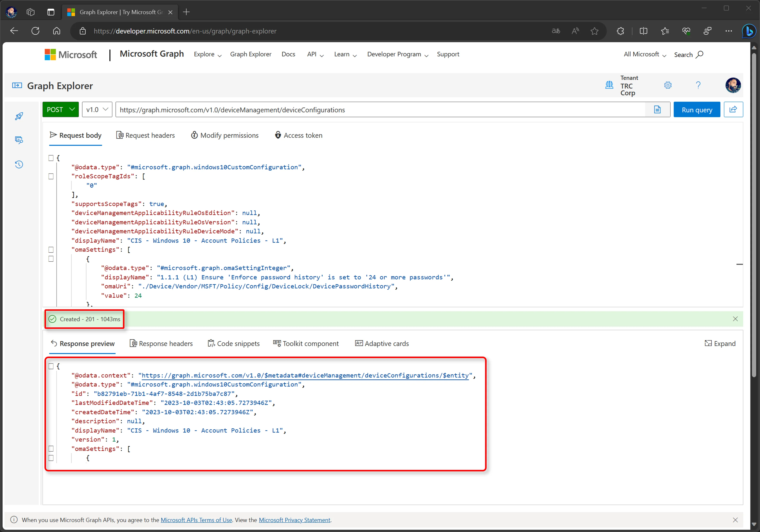Open browser extensions puzzle icon
The image size is (760, 532).
click(x=621, y=31)
